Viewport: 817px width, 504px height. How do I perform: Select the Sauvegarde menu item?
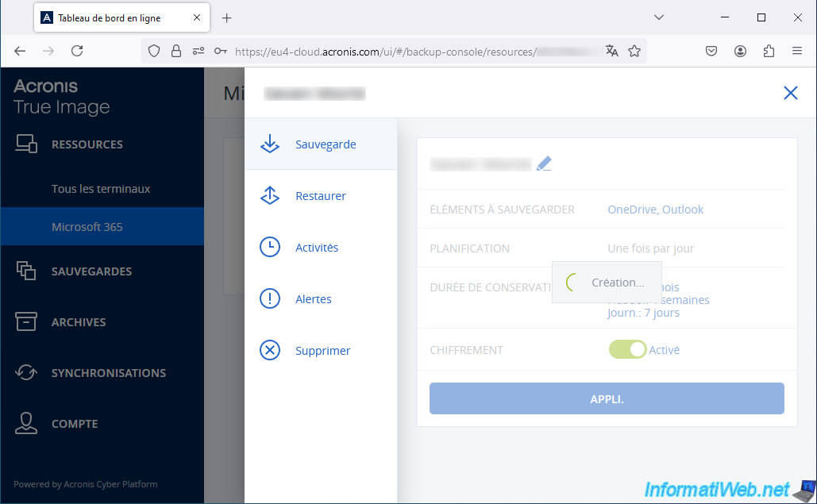pyautogui.click(x=321, y=144)
